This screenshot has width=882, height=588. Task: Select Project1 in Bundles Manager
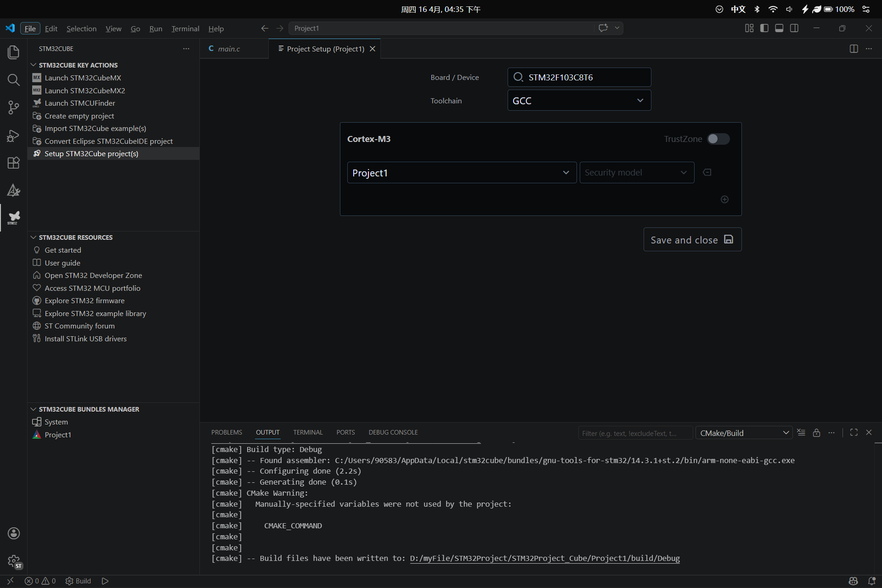coord(58,435)
